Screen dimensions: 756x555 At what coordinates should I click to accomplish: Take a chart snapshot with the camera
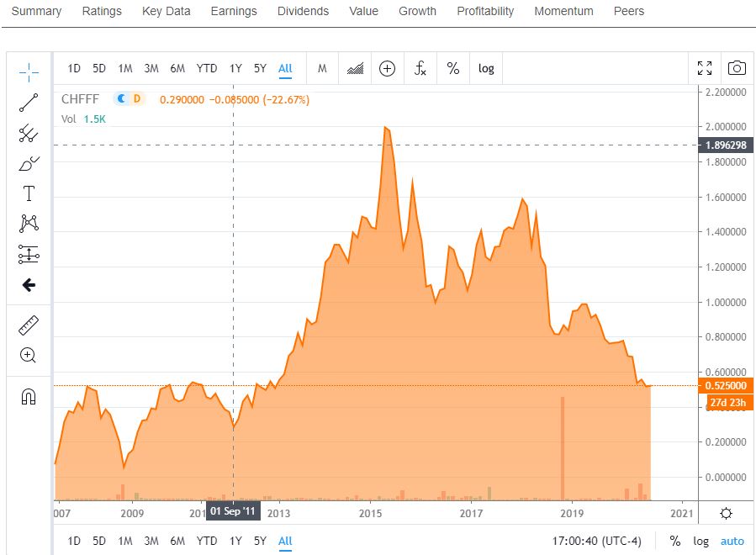tap(737, 68)
